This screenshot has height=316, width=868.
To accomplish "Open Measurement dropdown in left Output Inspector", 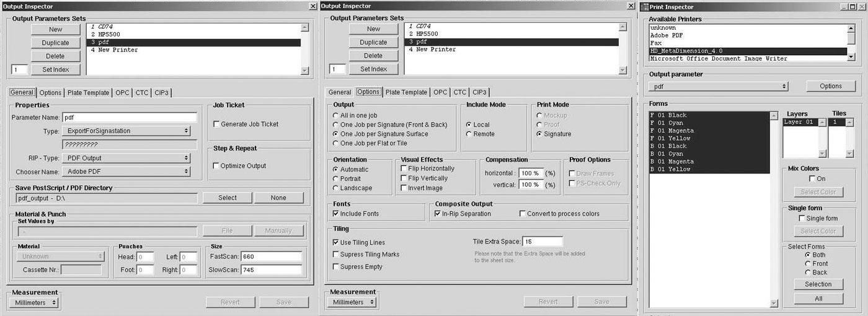I will click(34, 302).
